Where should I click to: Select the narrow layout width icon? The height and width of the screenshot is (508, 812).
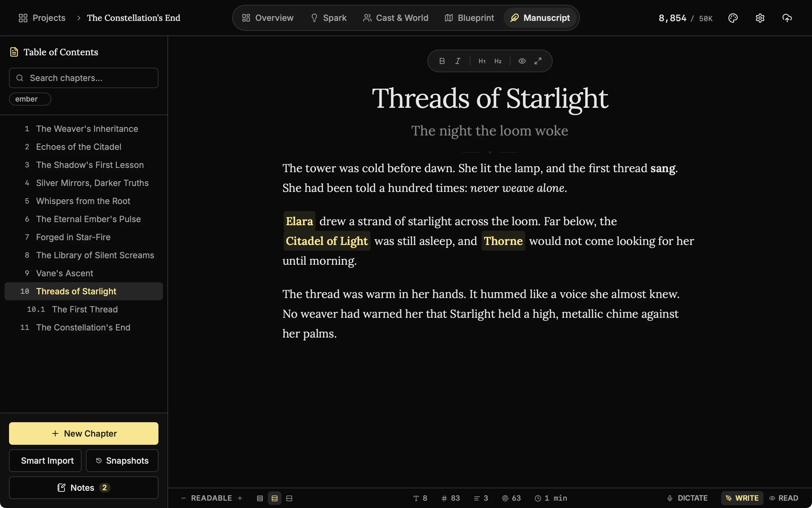click(x=260, y=498)
